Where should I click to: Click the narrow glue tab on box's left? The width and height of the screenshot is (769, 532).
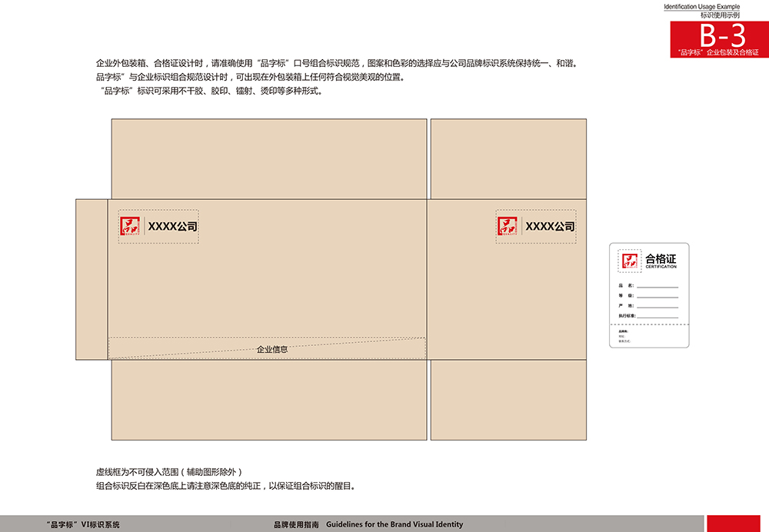click(92, 279)
